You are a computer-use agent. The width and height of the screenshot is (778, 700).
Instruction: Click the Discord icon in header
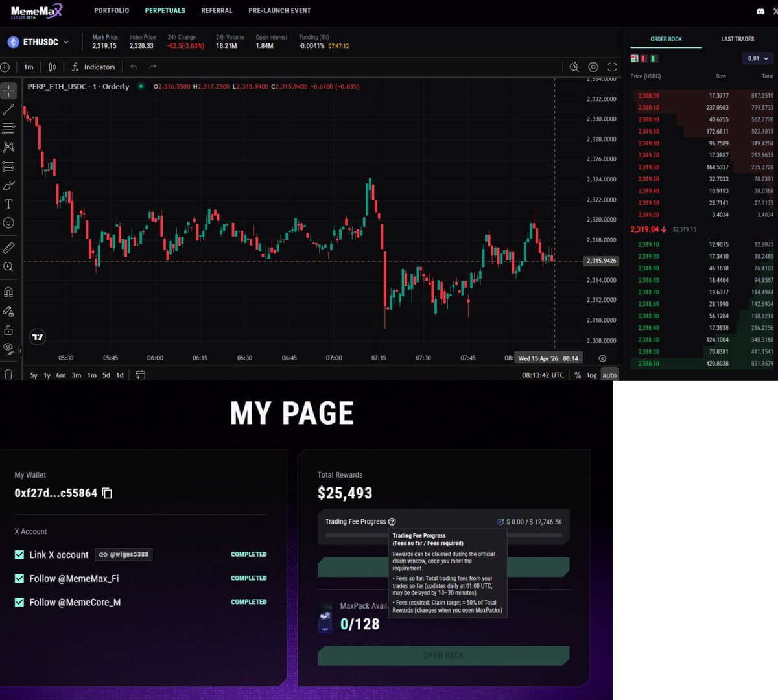[x=760, y=11]
